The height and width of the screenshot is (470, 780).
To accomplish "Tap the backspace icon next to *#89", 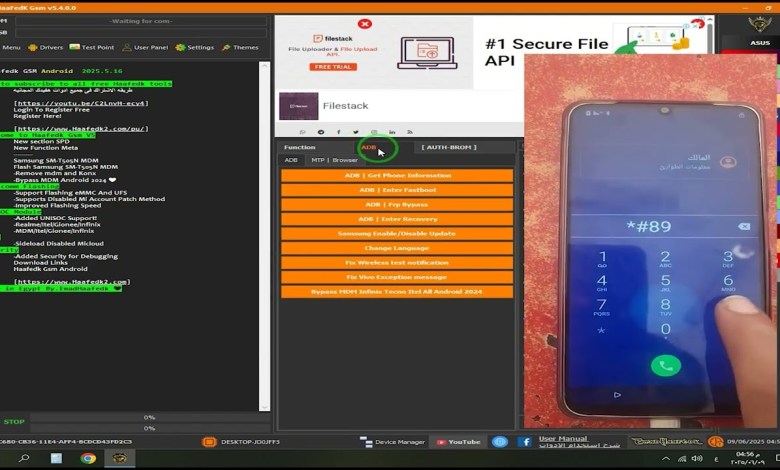I will 744,227.
